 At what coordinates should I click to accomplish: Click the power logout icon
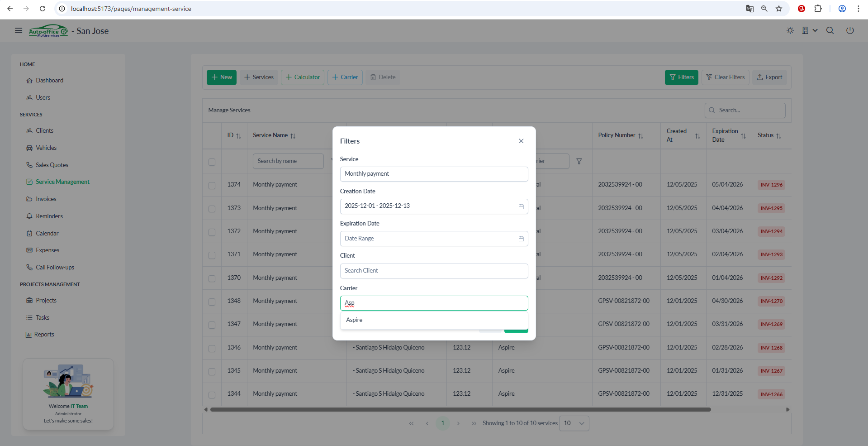(x=850, y=30)
